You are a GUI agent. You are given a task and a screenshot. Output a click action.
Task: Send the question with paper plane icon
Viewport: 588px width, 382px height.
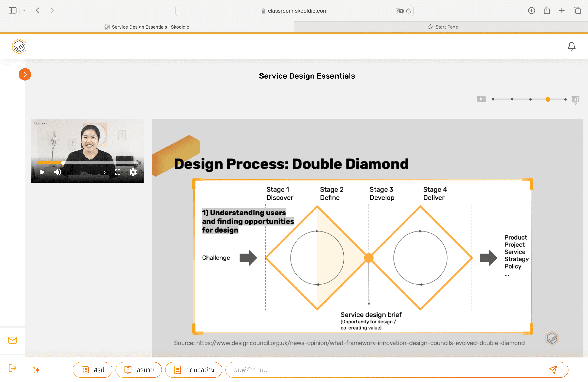pyautogui.click(x=553, y=370)
